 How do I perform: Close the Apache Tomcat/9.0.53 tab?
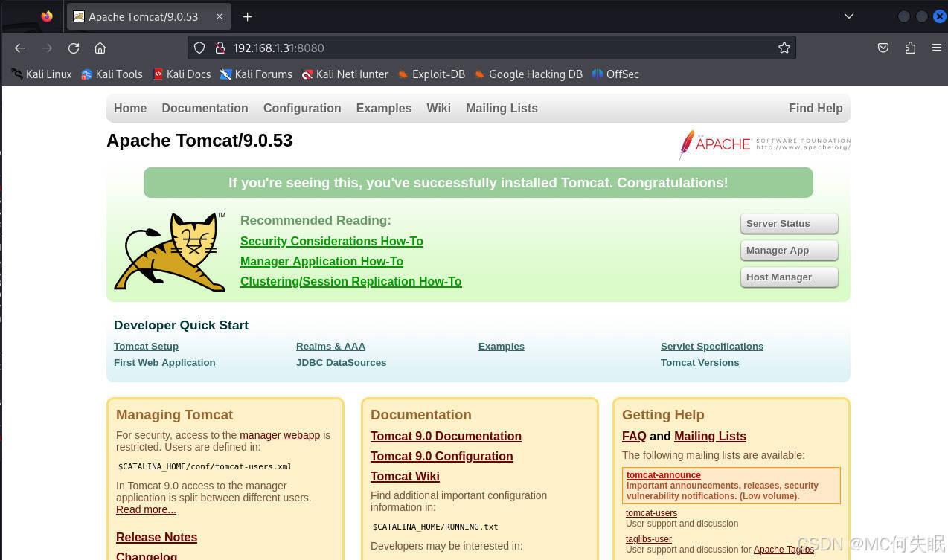(x=220, y=16)
